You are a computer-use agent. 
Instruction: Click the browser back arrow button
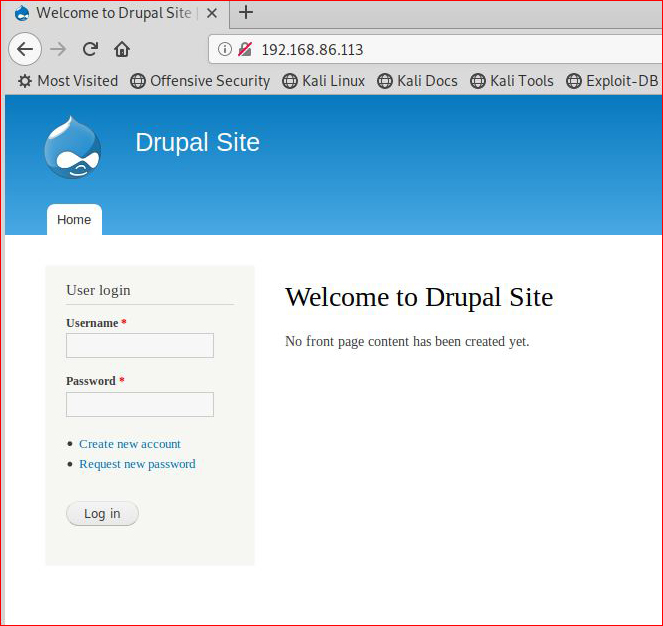(x=25, y=49)
